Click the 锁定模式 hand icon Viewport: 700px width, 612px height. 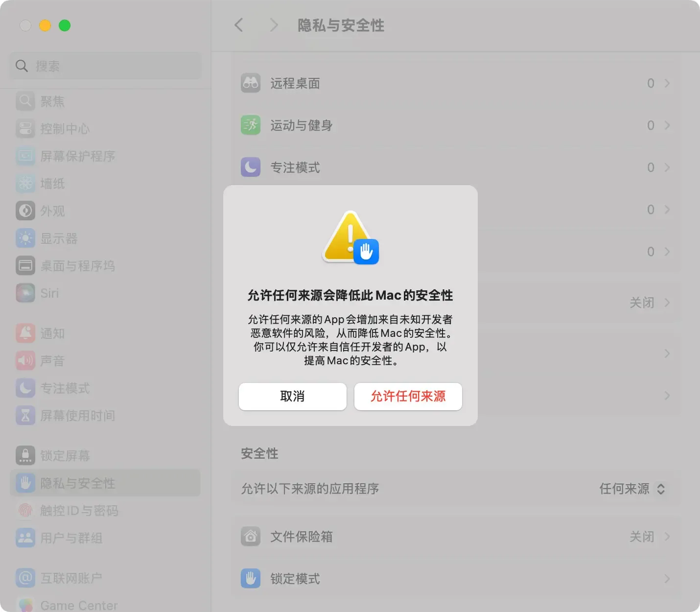point(251,578)
